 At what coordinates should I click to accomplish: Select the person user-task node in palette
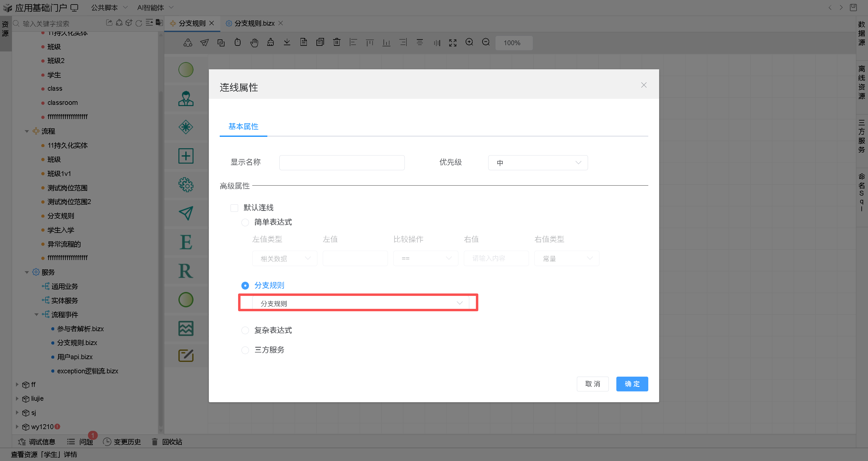point(186,99)
